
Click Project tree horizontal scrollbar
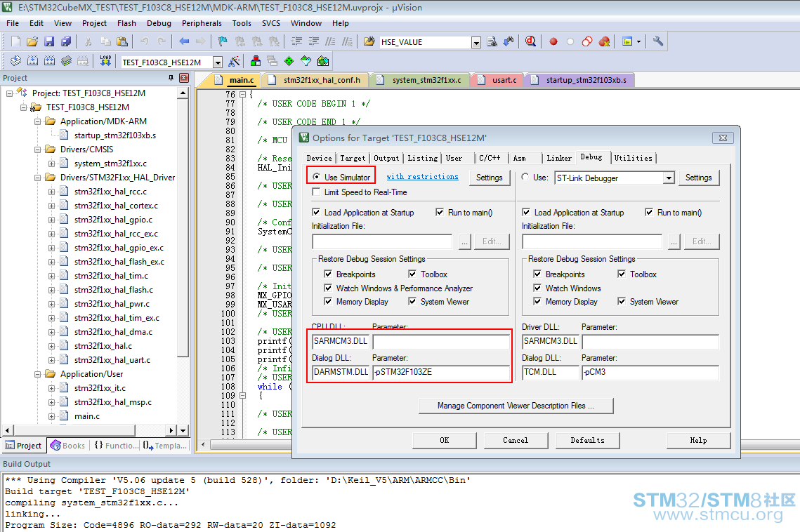pos(74,430)
